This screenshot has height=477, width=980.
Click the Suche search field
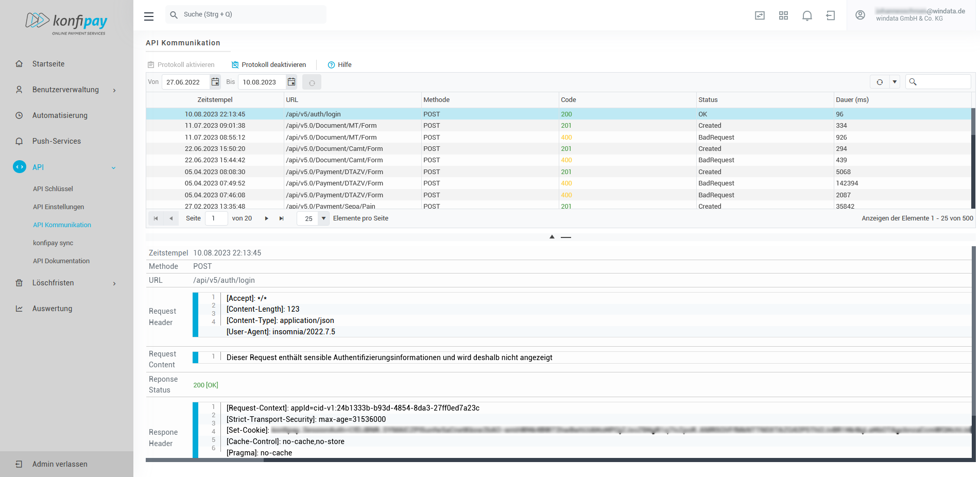tap(247, 14)
